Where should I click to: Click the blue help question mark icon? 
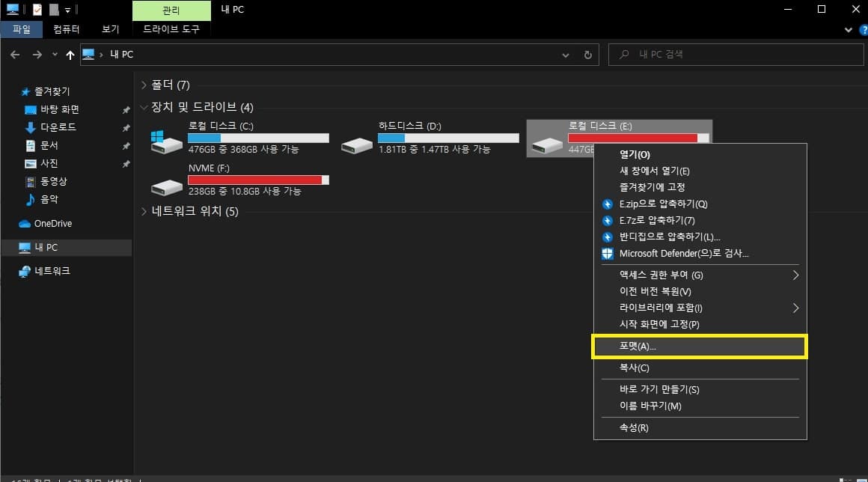(863, 30)
